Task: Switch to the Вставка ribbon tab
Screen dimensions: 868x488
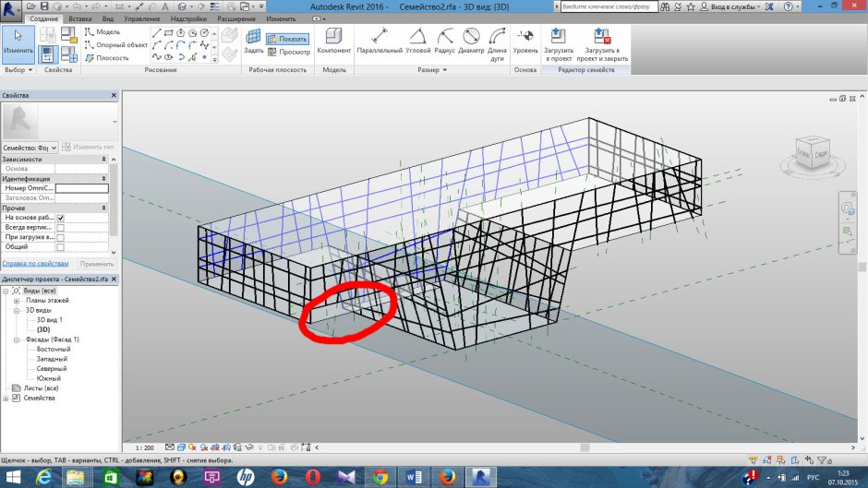Action: [80, 18]
